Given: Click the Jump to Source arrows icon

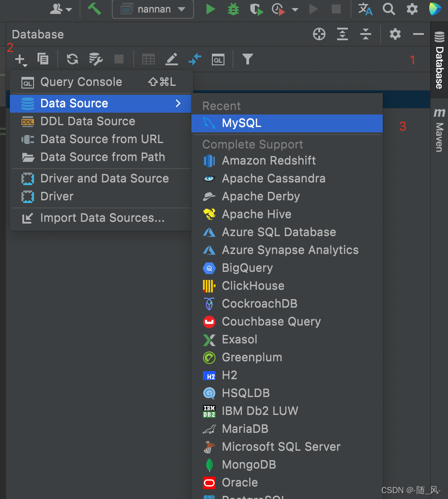Looking at the screenshot, I should (x=195, y=59).
